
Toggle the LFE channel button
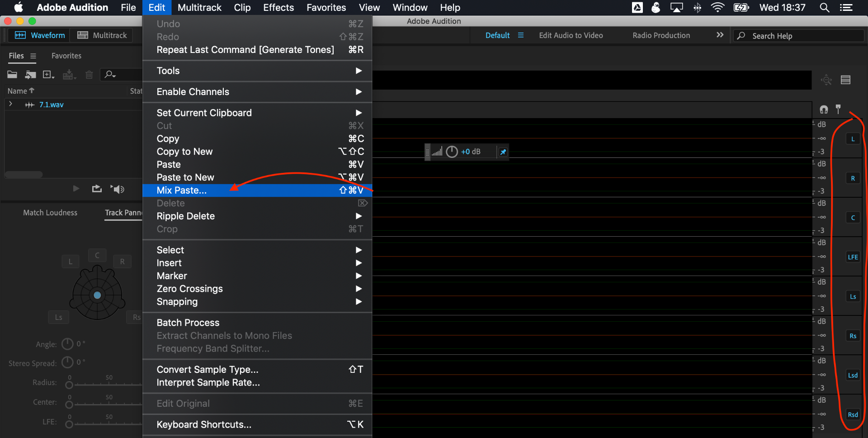pos(853,257)
